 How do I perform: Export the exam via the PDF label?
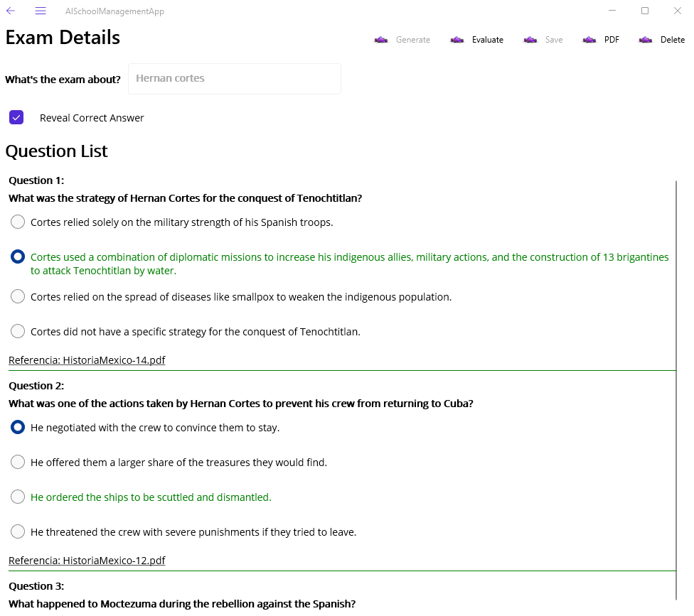click(x=612, y=40)
